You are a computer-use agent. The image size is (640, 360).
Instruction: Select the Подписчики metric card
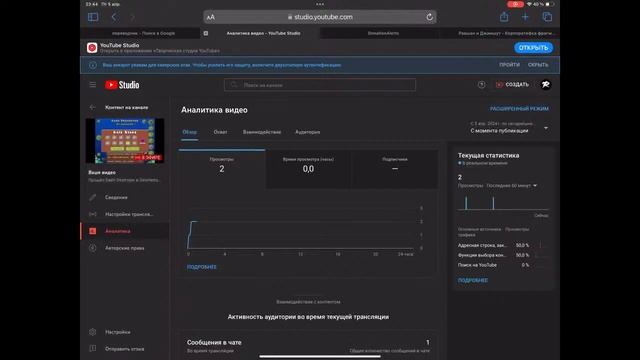(395, 169)
